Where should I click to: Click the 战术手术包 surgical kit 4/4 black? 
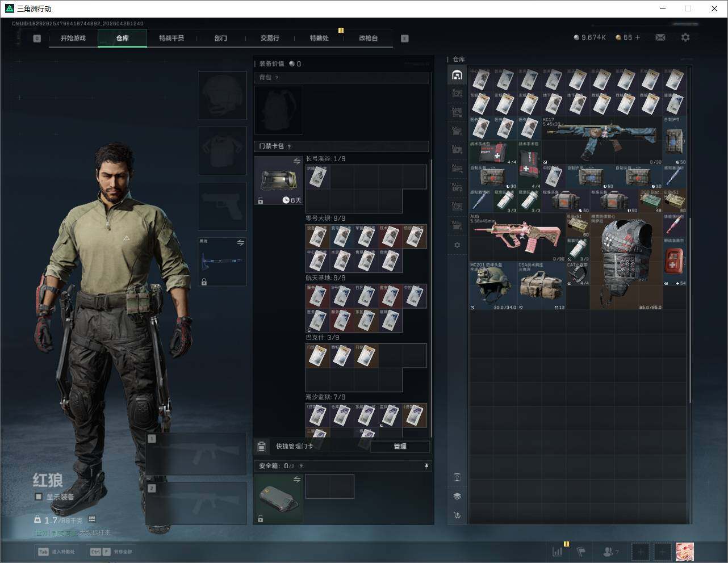point(493,153)
